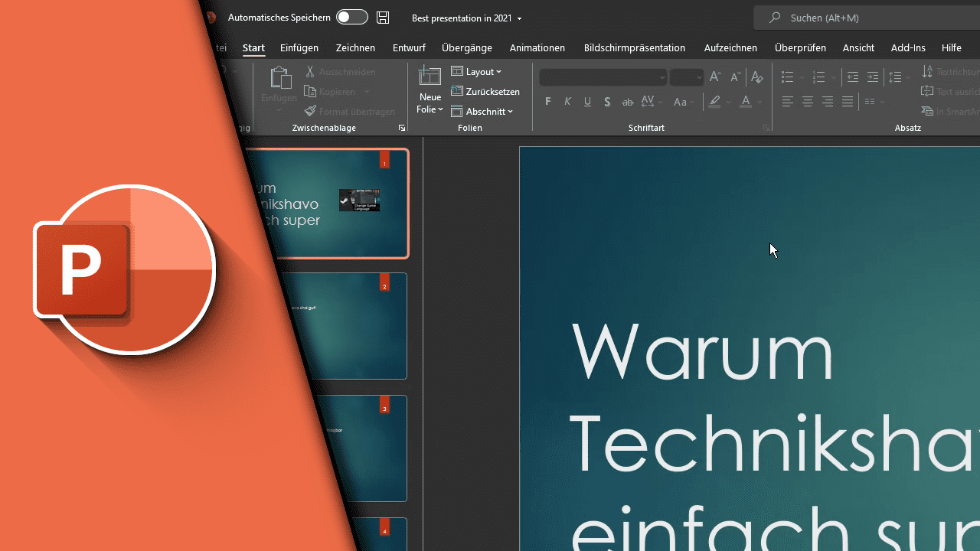Open the presentation title dropdown arrow

520,18
